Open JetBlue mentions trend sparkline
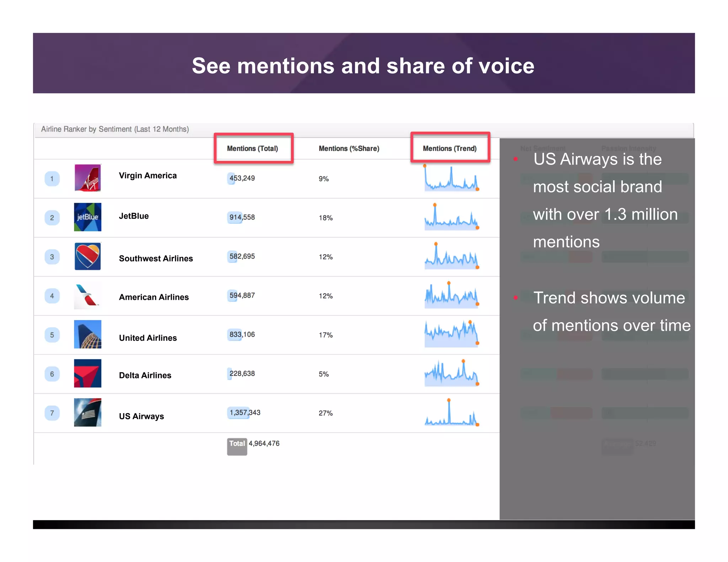 [x=451, y=217]
